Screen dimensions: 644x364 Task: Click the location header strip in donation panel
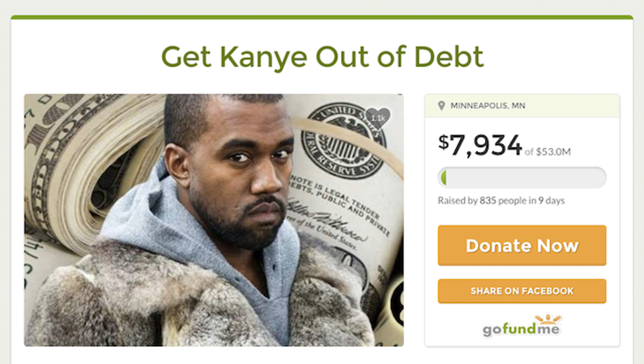(522, 106)
